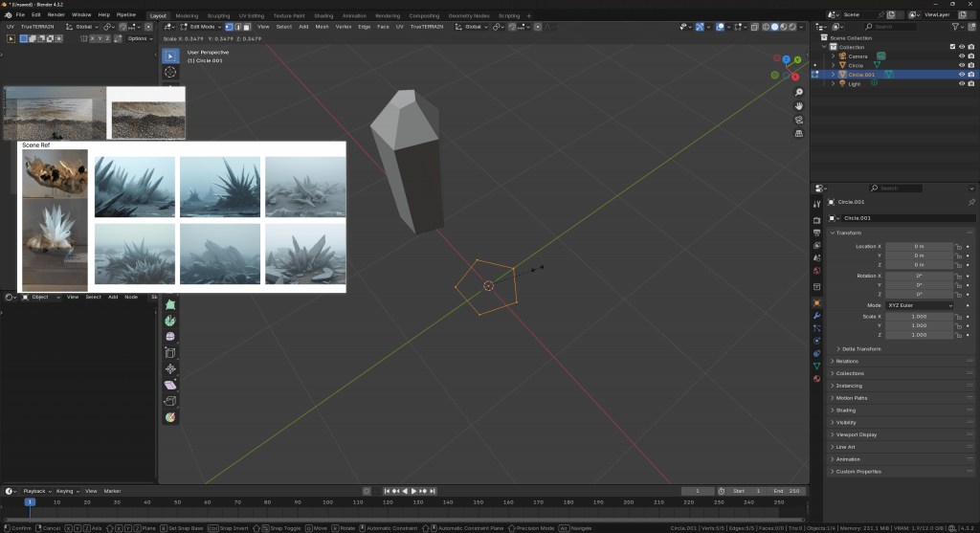Screen dimensions: 980x533
Task: Expand the Light item in outliner
Action: click(x=833, y=83)
